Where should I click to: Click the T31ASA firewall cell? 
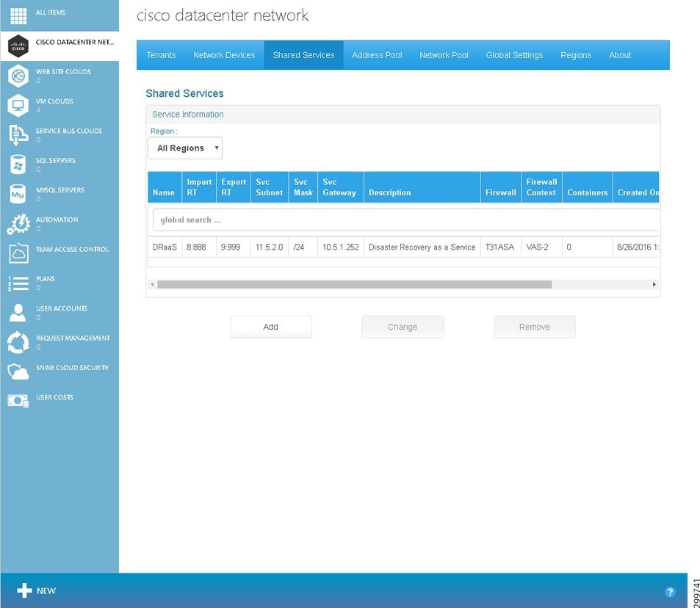(x=500, y=247)
